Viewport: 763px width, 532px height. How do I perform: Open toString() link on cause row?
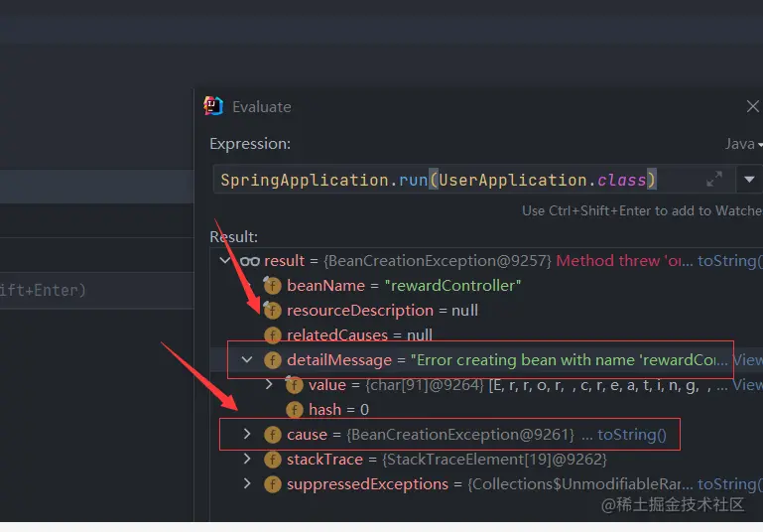click(x=632, y=435)
